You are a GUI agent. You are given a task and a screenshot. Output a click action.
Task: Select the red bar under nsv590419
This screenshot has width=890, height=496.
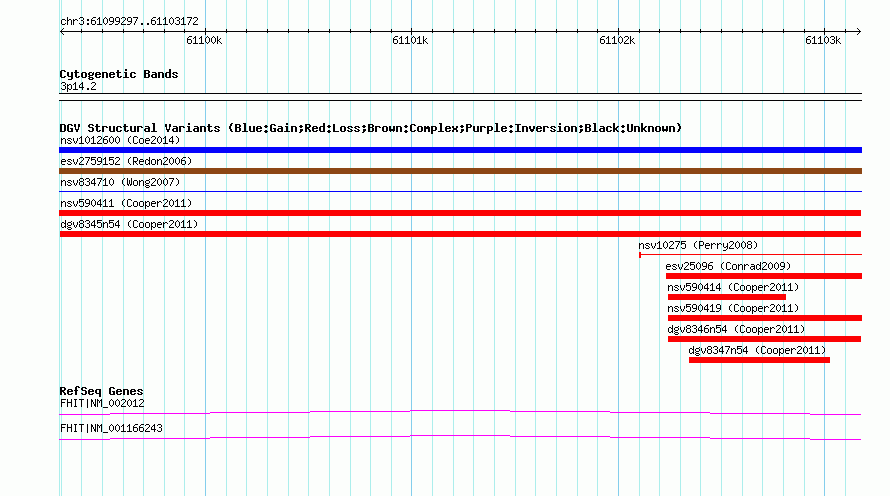[x=765, y=318]
